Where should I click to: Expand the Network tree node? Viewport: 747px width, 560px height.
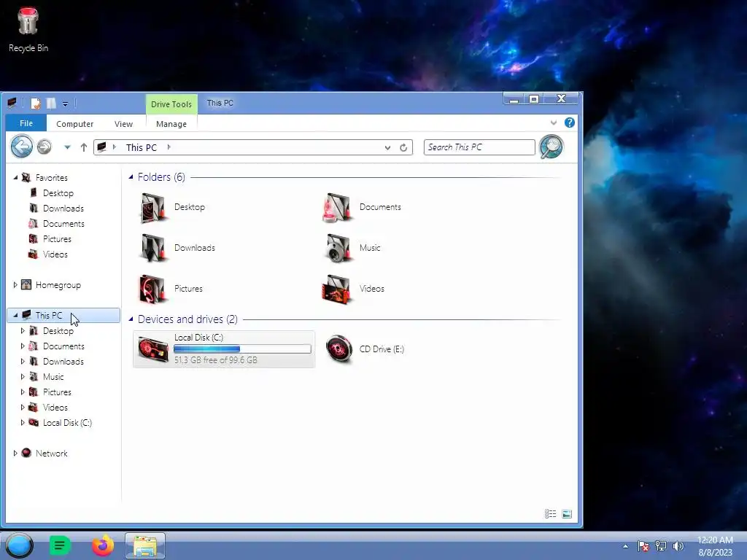[15, 453]
